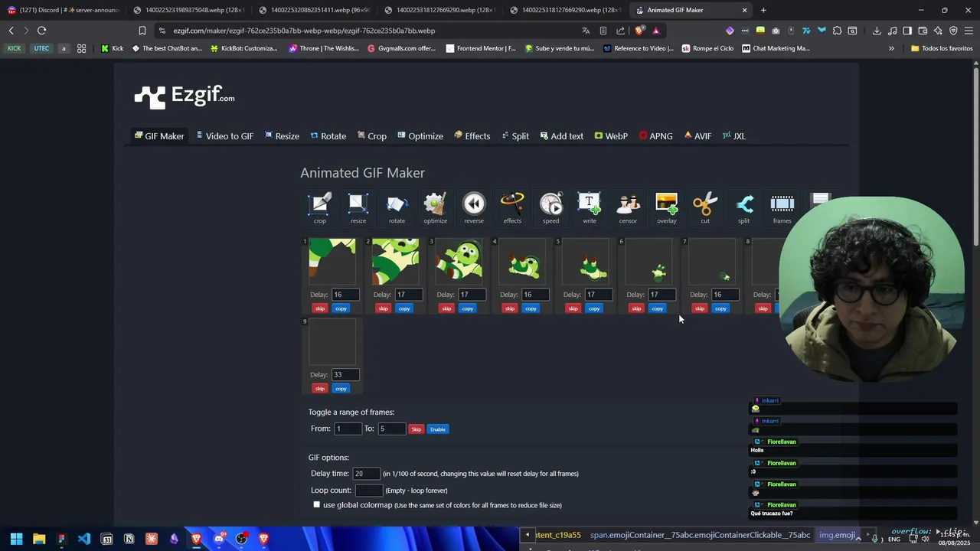
Task: Copy frame 6
Action: (x=658, y=308)
